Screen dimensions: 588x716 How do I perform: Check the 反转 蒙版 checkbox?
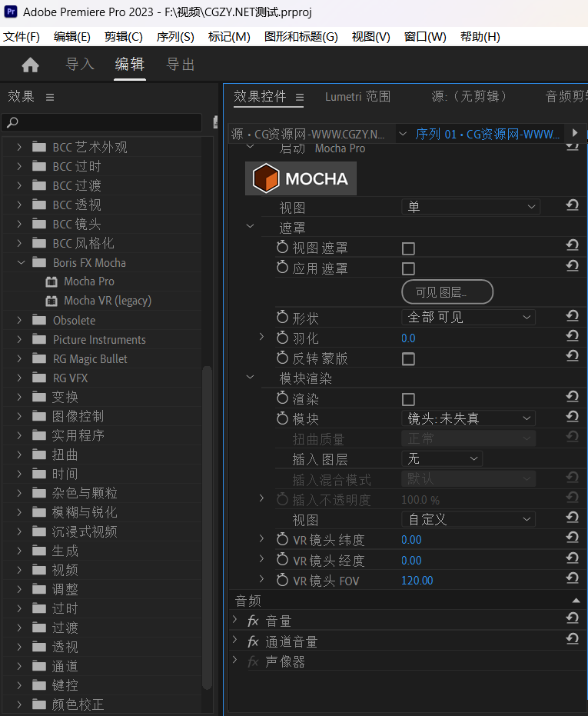point(408,359)
